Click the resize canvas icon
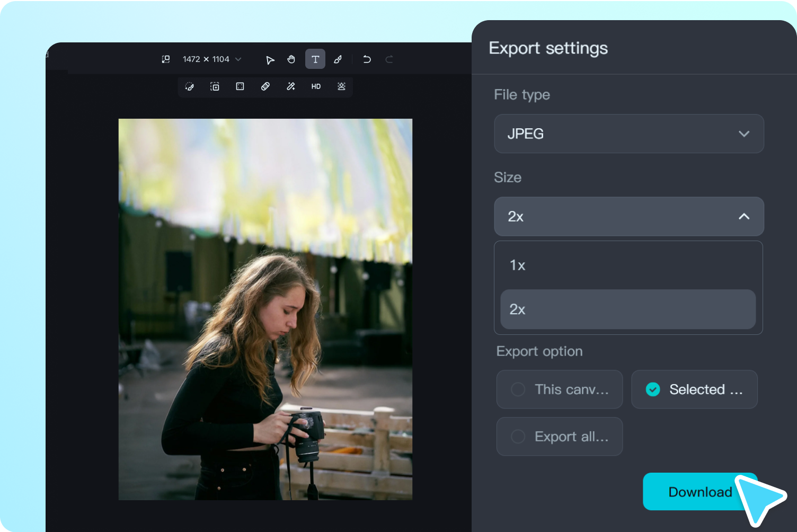 (166, 59)
